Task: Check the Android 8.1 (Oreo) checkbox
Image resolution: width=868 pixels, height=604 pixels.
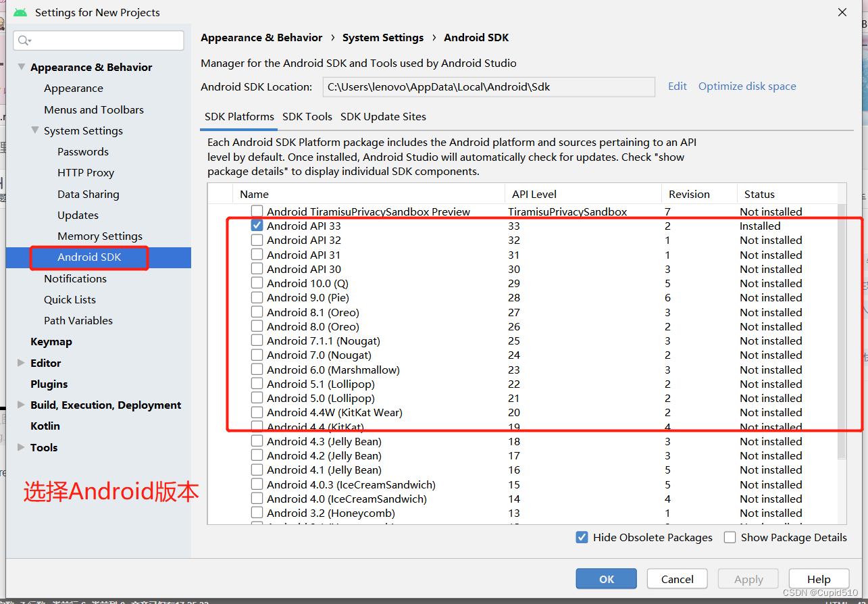Action: point(257,312)
